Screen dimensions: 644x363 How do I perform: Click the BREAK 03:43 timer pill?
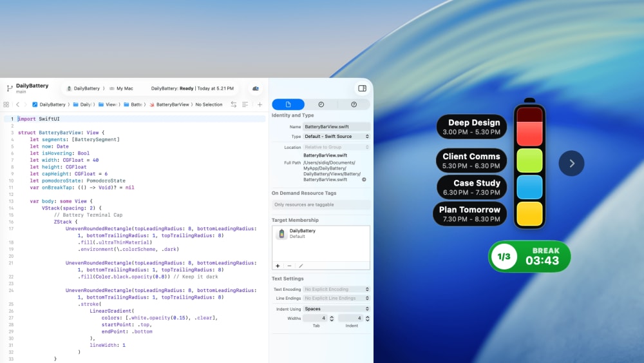coord(529,256)
